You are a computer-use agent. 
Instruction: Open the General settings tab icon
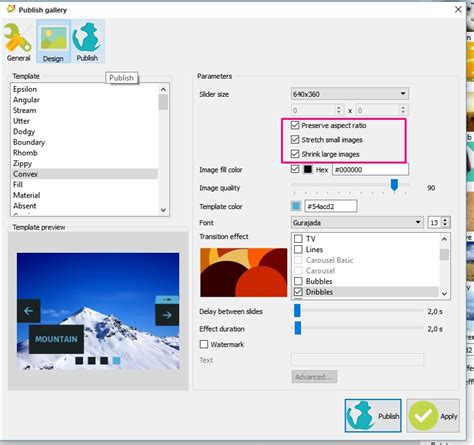tap(18, 41)
